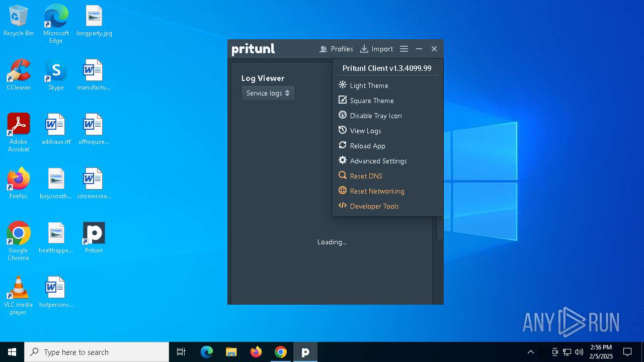Select the healthappe... image file icon
This screenshot has width=644, height=362.
(56, 238)
